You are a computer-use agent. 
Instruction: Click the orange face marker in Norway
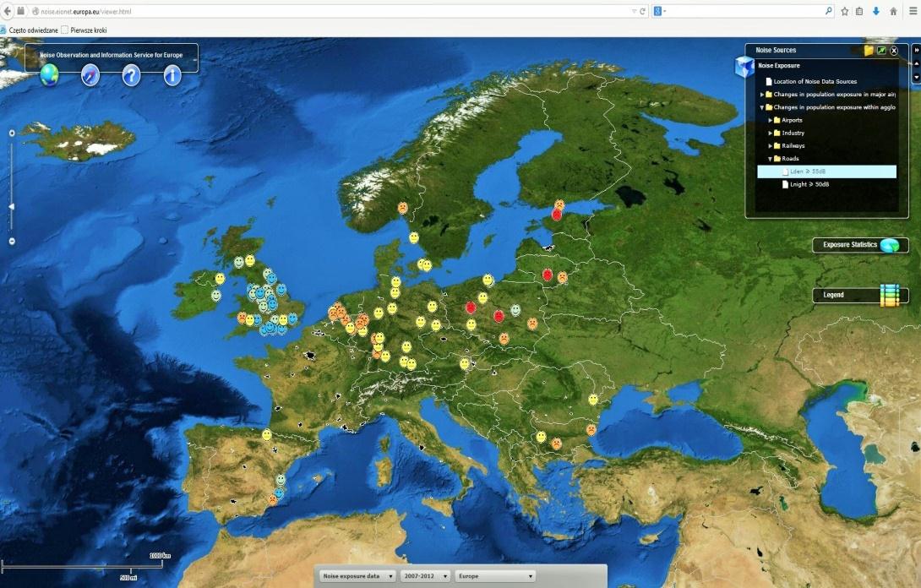tap(402, 207)
